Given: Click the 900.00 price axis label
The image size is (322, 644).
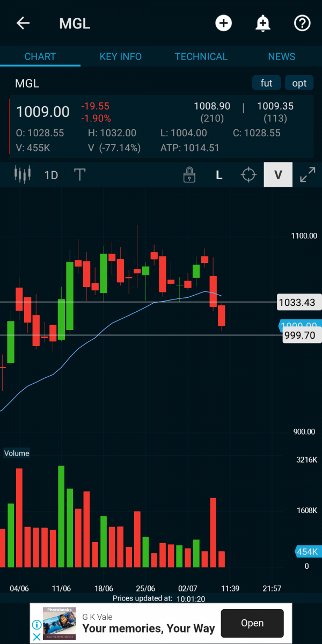Looking at the screenshot, I should tap(304, 432).
